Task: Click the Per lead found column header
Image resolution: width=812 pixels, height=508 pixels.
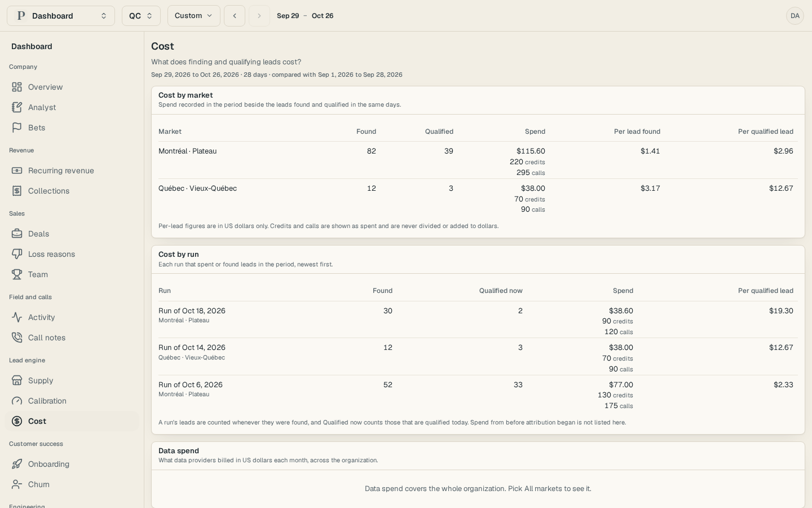Action: [x=637, y=132]
